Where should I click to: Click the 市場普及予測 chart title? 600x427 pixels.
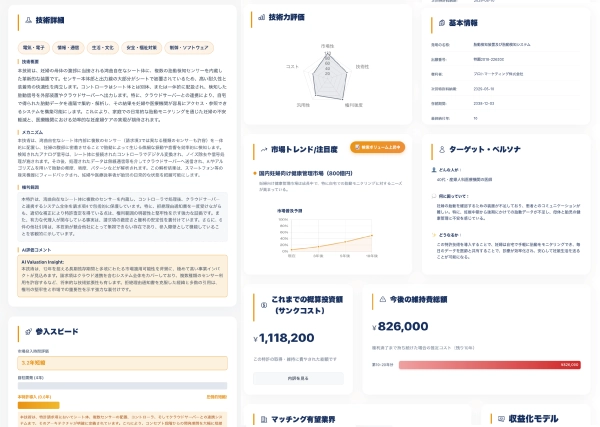coord(290,211)
